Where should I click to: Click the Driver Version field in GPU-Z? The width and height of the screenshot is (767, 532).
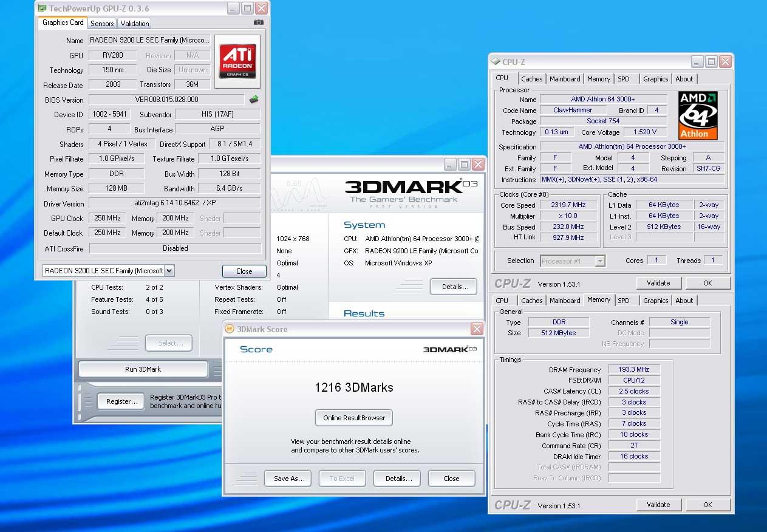click(174, 203)
